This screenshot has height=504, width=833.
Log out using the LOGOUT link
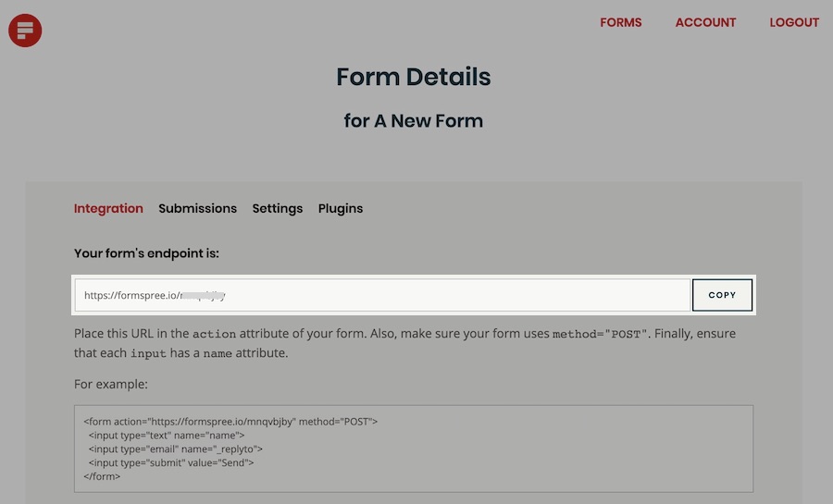(794, 22)
